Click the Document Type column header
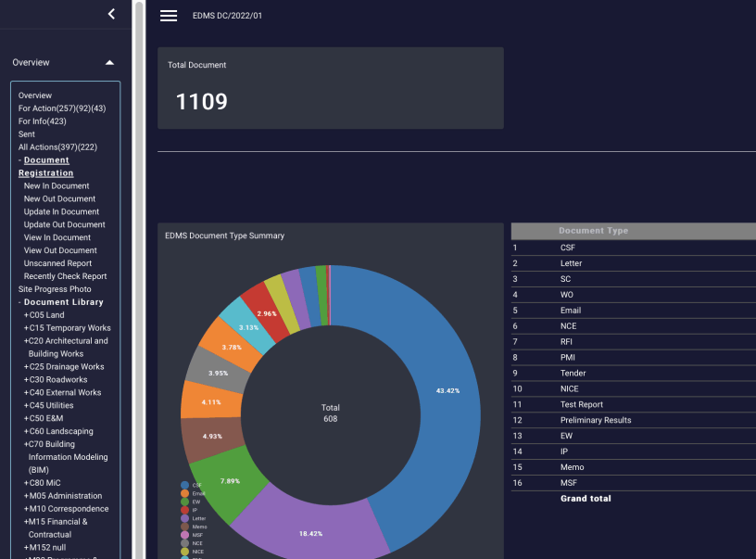The image size is (756, 559). (x=593, y=231)
